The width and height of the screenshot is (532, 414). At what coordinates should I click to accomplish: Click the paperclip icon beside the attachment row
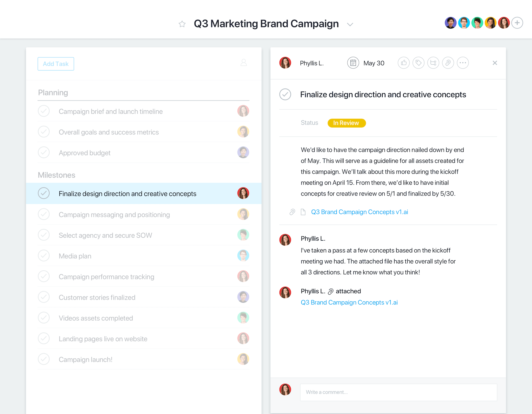[292, 212]
